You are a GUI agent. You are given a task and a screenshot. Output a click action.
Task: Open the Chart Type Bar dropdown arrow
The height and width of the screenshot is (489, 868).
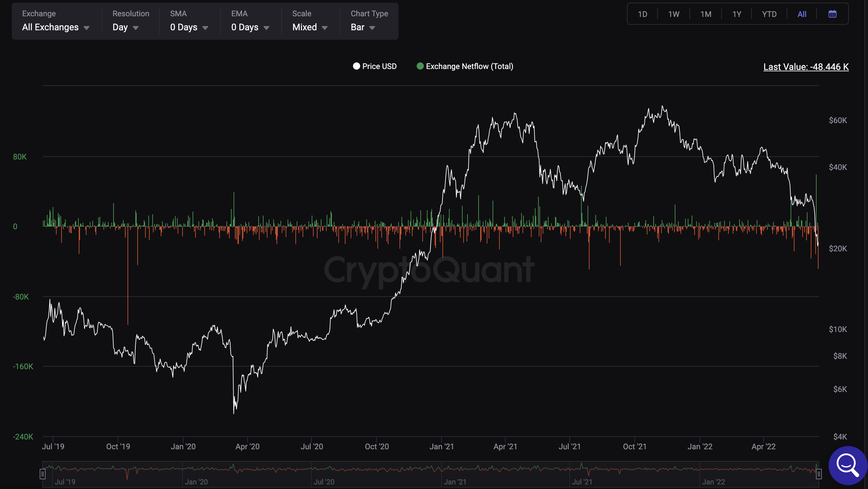[372, 28]
